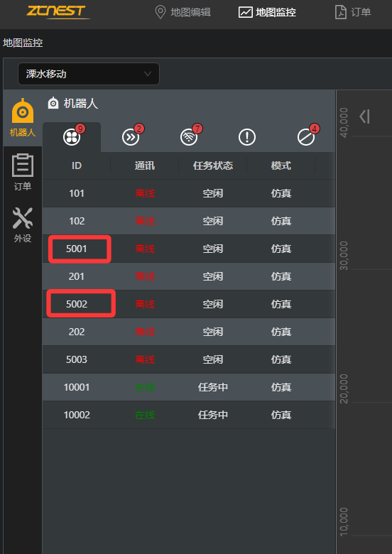This screenshot has width=392, height=554.
Task: Select robot row 10001
Action: coord(189,387)
